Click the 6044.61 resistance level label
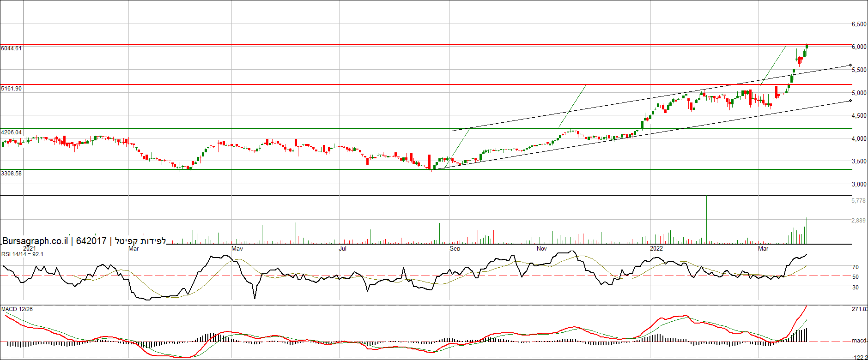This screenshot has width=868, height=360. (12, 48)
